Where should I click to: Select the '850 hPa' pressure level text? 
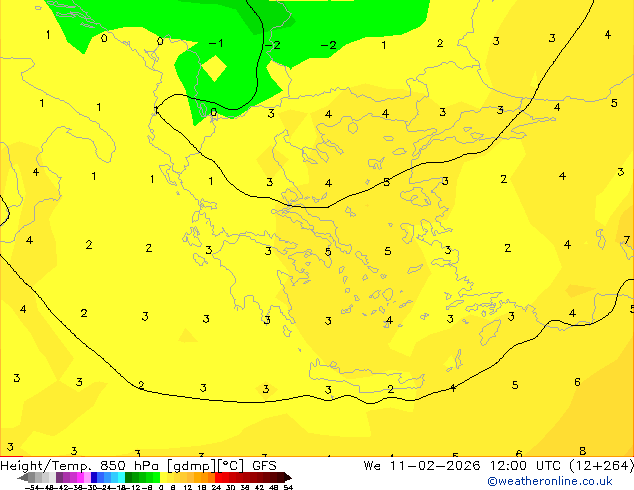click(x=131, y=466)
